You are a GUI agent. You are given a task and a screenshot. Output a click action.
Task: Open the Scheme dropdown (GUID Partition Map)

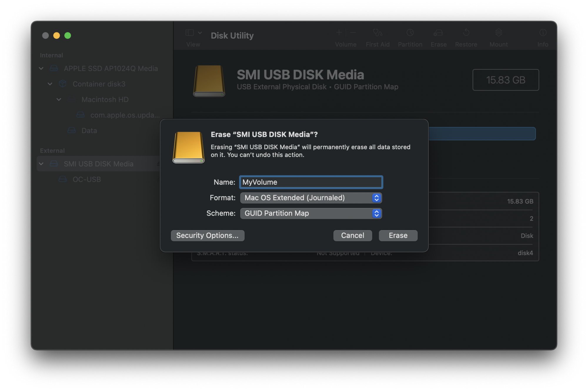(x=311, y=213)
